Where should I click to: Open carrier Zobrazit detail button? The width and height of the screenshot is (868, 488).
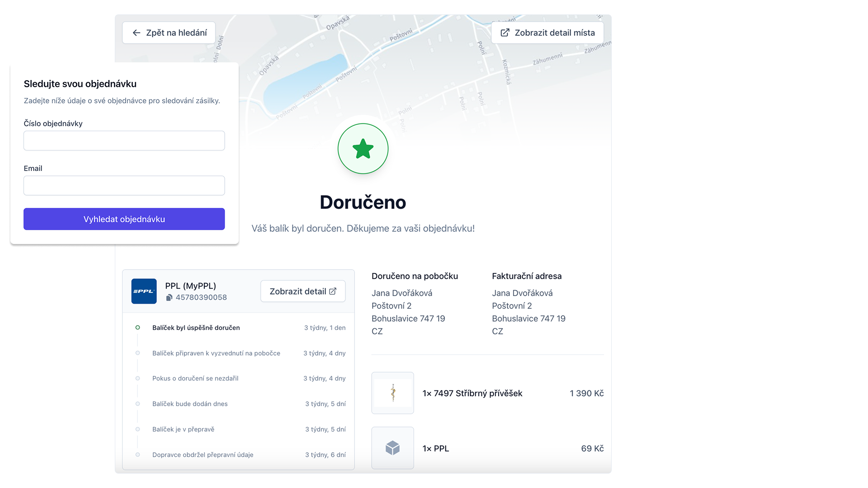(x=303, y=291)
